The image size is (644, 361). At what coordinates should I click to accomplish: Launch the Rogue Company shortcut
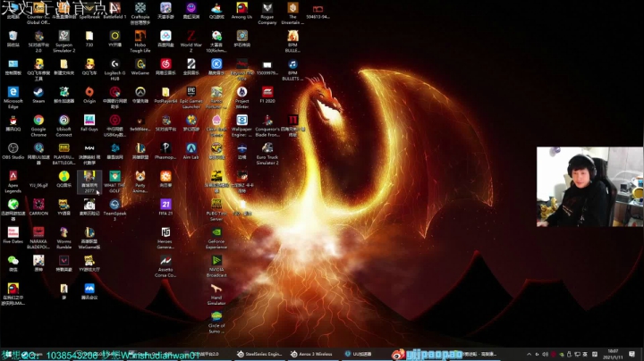[x=267, y=13]
